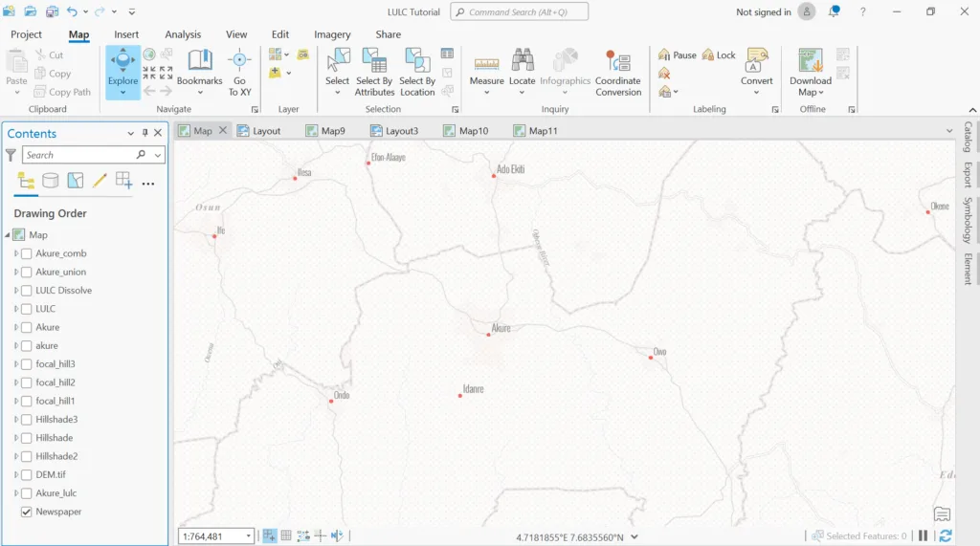980x546 pixels.
Task: Pause labeling
Action: click(x=677, y=55)
